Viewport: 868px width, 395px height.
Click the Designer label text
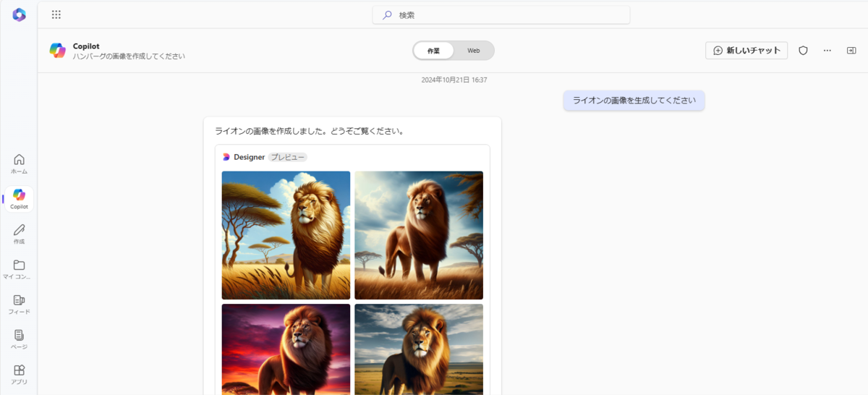pos(249,157)
